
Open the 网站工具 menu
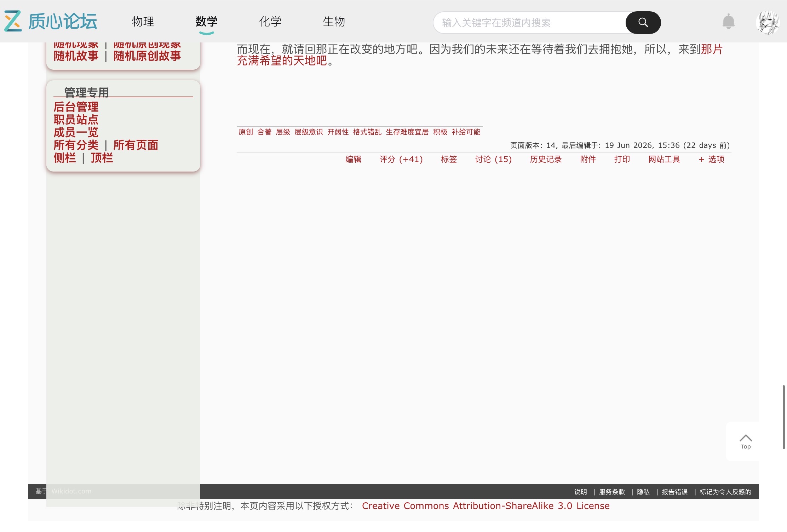[x=664, y=159]
